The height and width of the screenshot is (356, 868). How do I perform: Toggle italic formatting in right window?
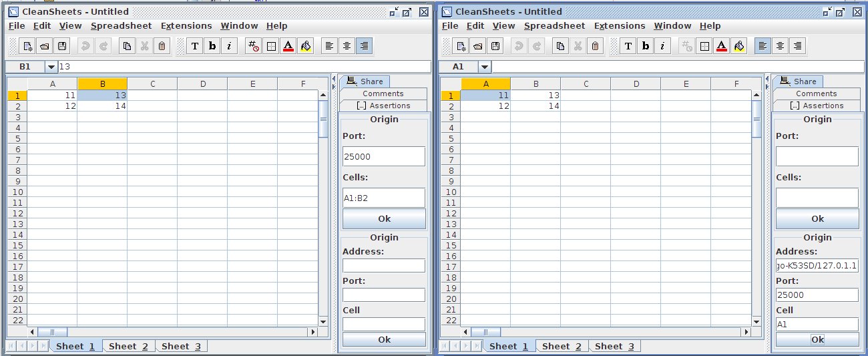pyautogui.click(x=662, y=46)
